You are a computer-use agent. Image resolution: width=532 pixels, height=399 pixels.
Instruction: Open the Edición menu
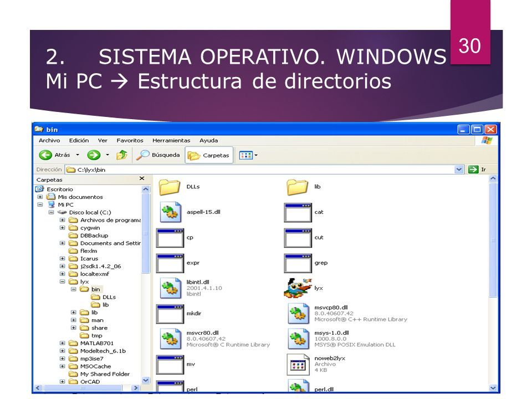pyautogui.click(x=79, y=140)
